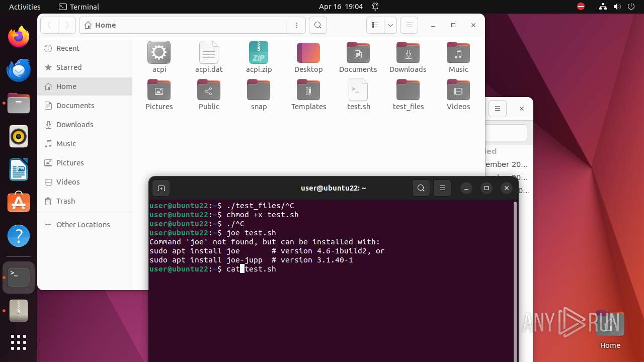Open Music in the sidebar
Viewport: 644px width, 362px height.
tap(85, 144)
